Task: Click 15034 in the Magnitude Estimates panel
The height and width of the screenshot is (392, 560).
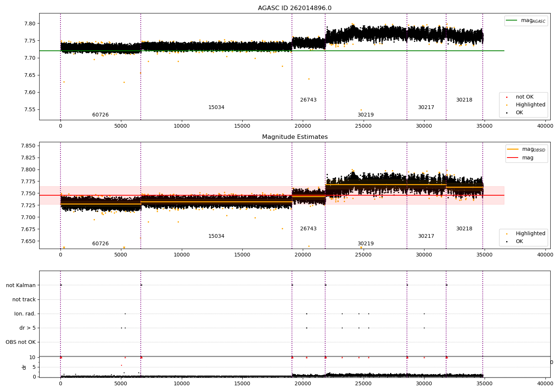Action: (x=216, y=236)
